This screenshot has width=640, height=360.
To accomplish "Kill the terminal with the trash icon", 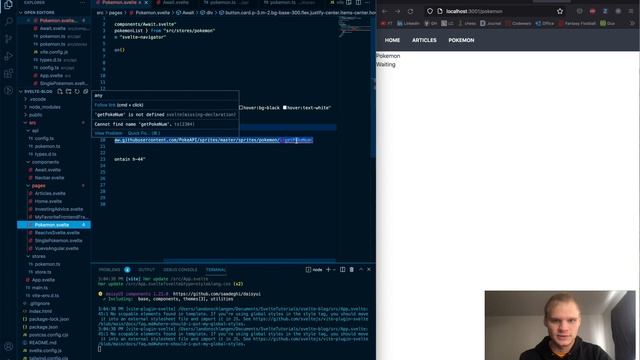I will [x=351, y=269].
